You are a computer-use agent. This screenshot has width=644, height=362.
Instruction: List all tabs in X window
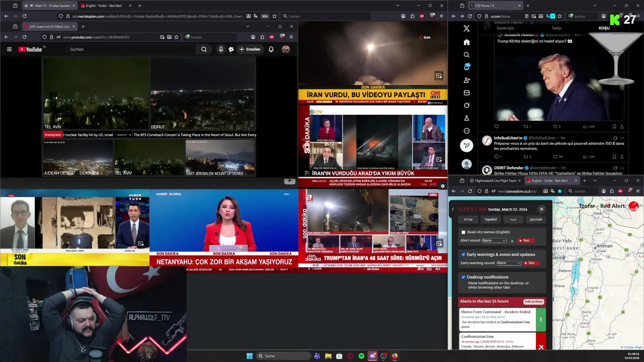(595, 6)
